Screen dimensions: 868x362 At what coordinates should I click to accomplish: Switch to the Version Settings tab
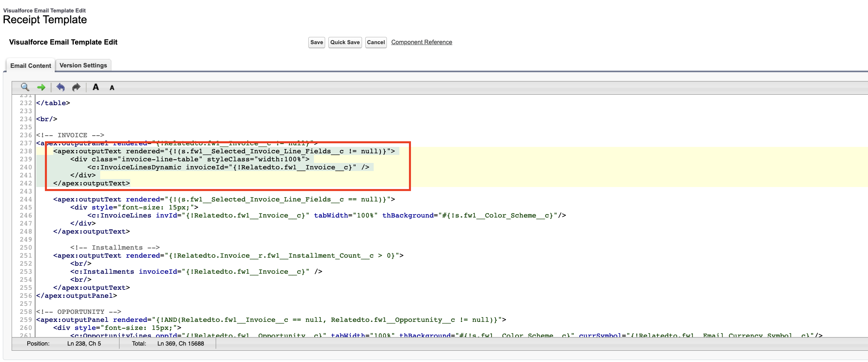tap(83, 65)
